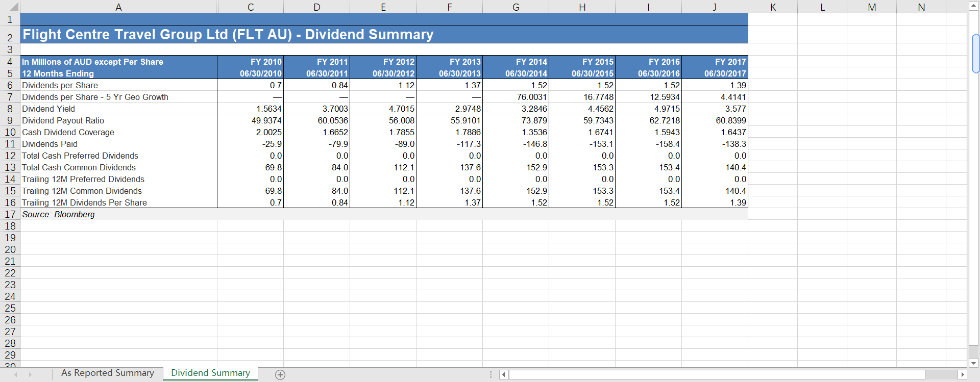This screenshot has width=980, height=382.
Task: Go to next sheet with the right arrow
Action: (30, 375)
